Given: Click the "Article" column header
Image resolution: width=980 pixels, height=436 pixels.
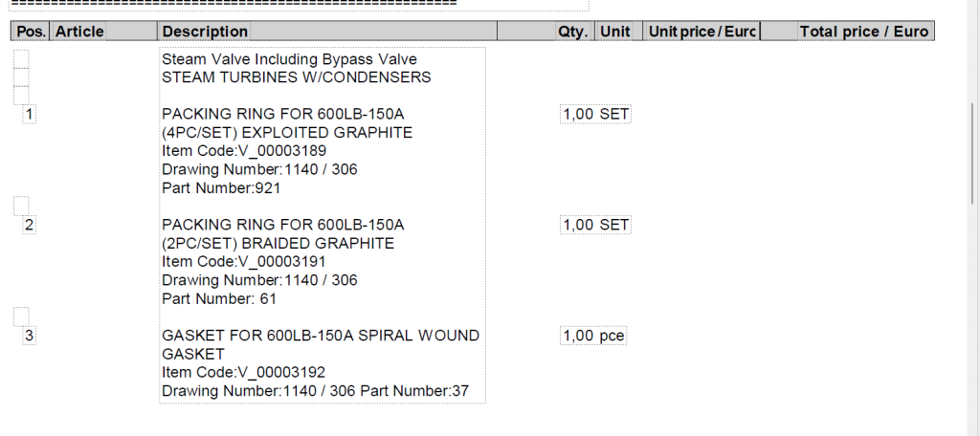Looking at the screenshot, I should (x=79, y=32).
